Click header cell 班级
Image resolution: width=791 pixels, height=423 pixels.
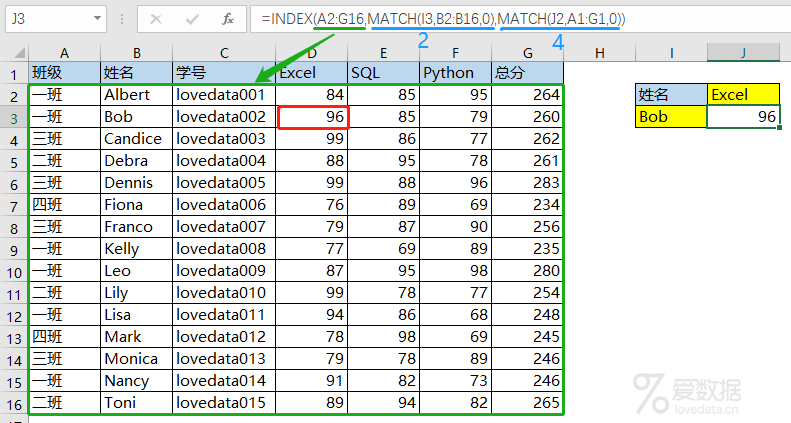coord(65,73)
